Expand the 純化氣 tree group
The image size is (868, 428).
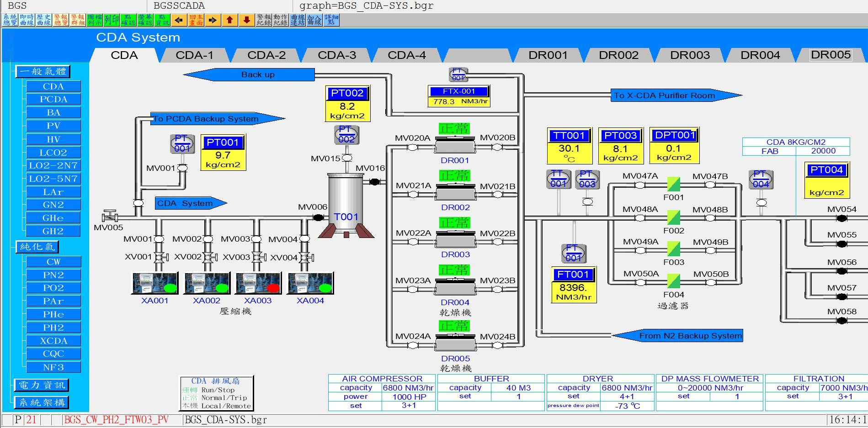pos(37,247)
